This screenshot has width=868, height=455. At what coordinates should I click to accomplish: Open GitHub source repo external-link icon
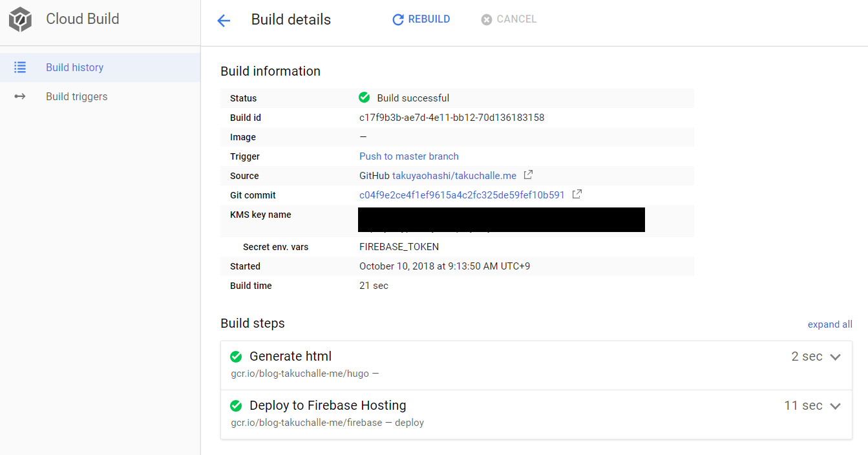[x=528, y=175]
